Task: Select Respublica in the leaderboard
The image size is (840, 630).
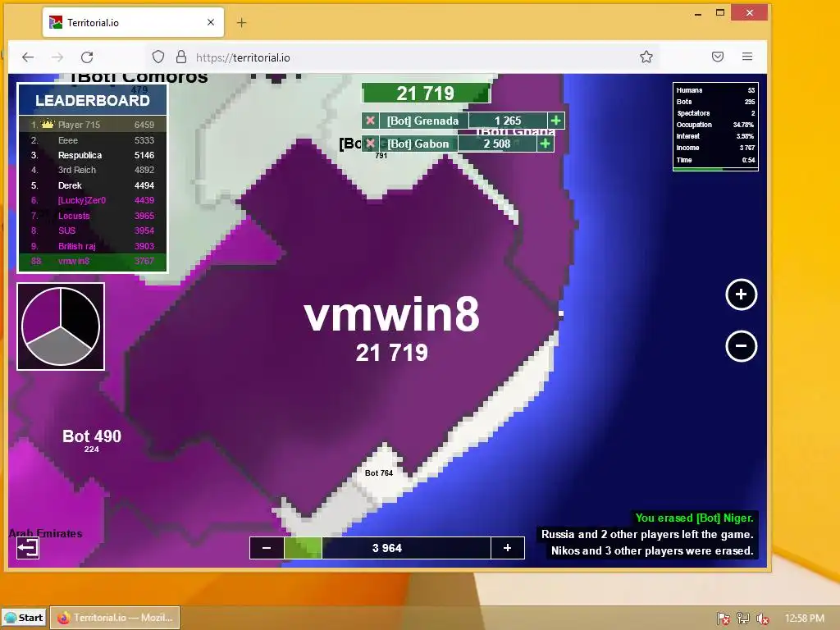Action: point(93,155)
